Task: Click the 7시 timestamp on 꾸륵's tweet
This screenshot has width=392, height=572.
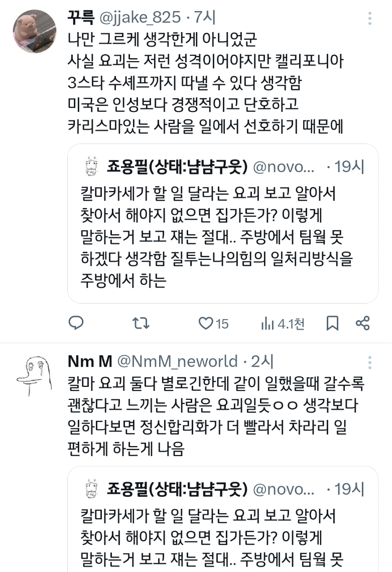Action: [x=205, y=18]
